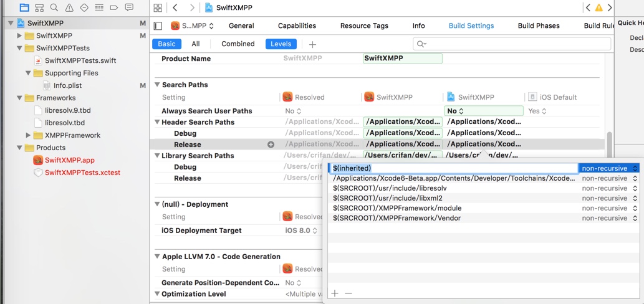Open the Capabilities tab

pos(297,26)
